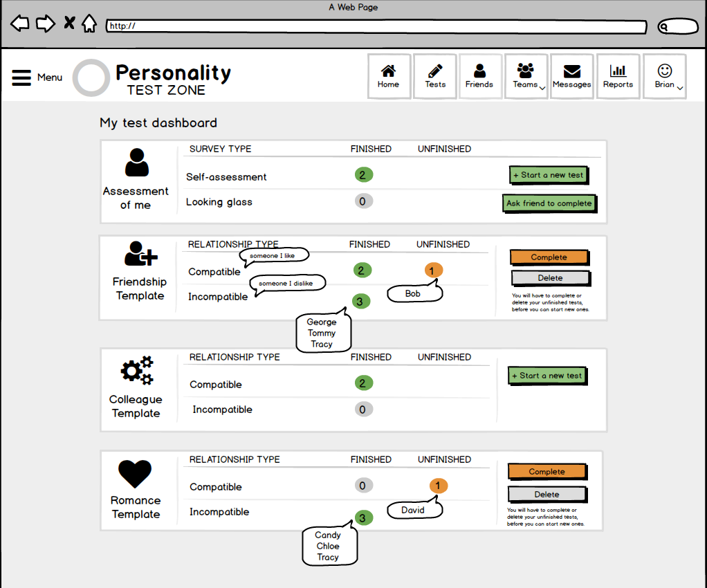Click the Colleague Template label
Viewport: 707px width, 588px height.
(x=136, y=406)
